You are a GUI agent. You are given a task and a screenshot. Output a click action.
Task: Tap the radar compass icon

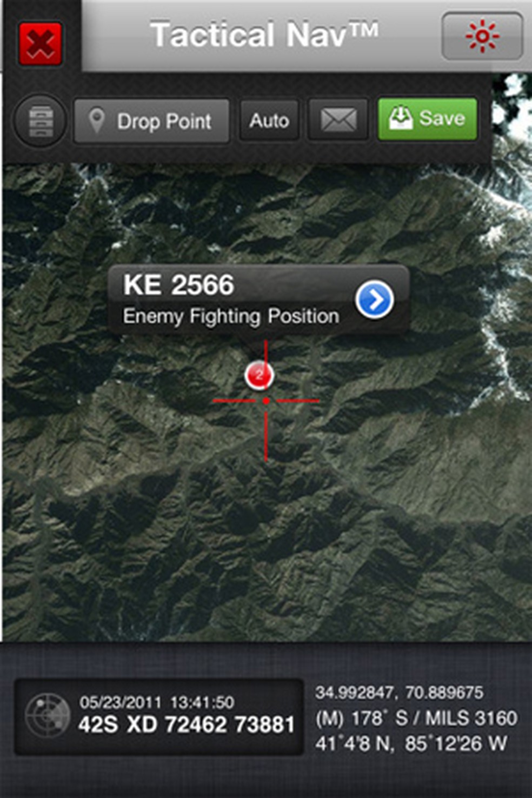click(48, 716)
